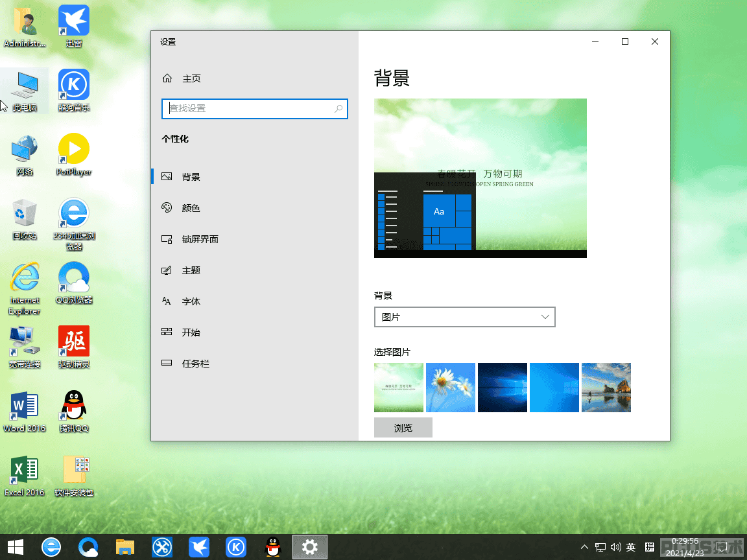Click the 主页 home icon

pyautogui.click(x=167, y=78)
